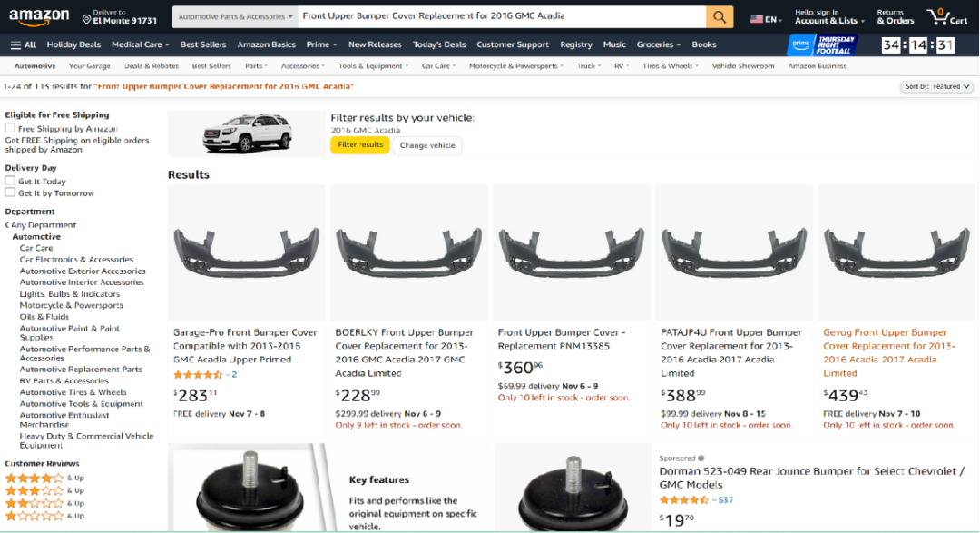Open the All hamburger menu

[x=24, y=44]
